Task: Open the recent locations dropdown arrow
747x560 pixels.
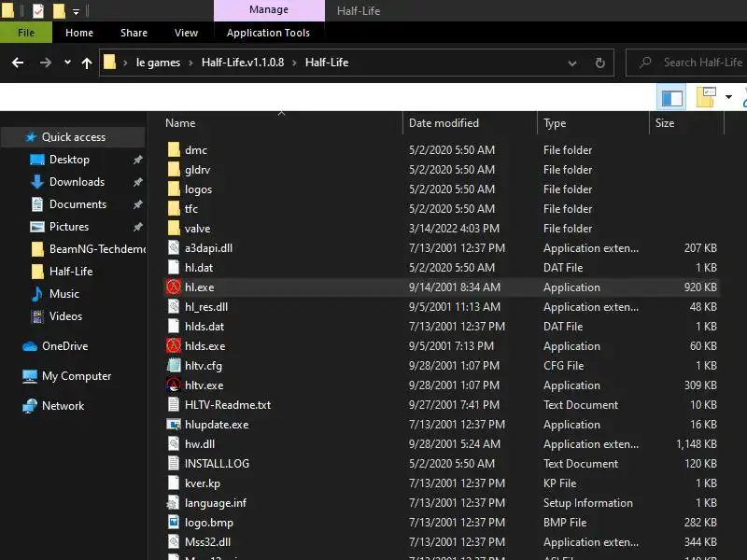Action: click(67, 62)
